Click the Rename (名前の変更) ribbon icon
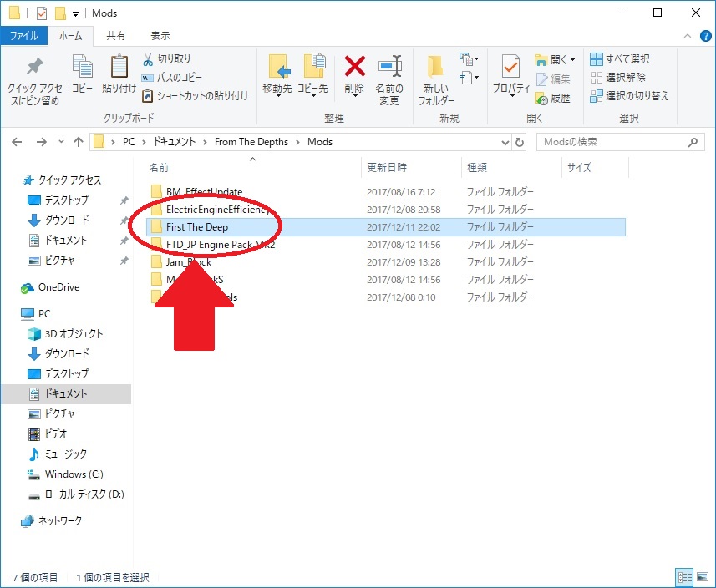 [388, 67]
